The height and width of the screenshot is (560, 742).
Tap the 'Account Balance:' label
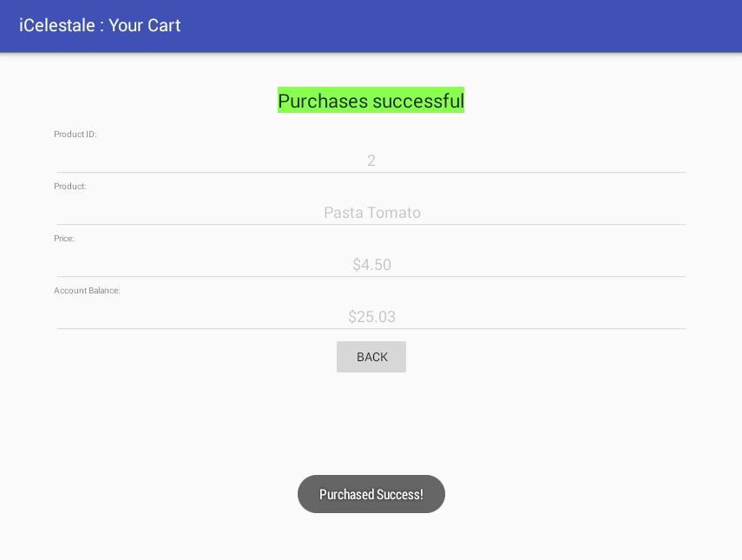click(x=87, y=291)
